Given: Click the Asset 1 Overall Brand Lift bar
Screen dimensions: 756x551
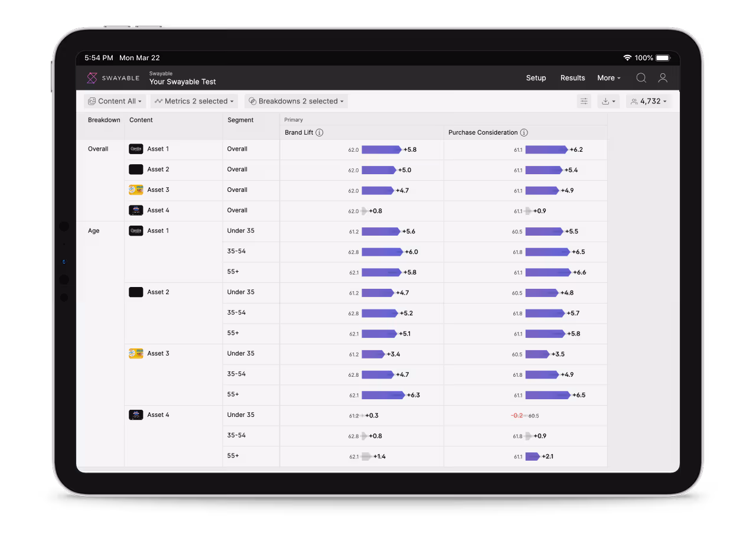Looking at the screenshot, I should 381,150.
